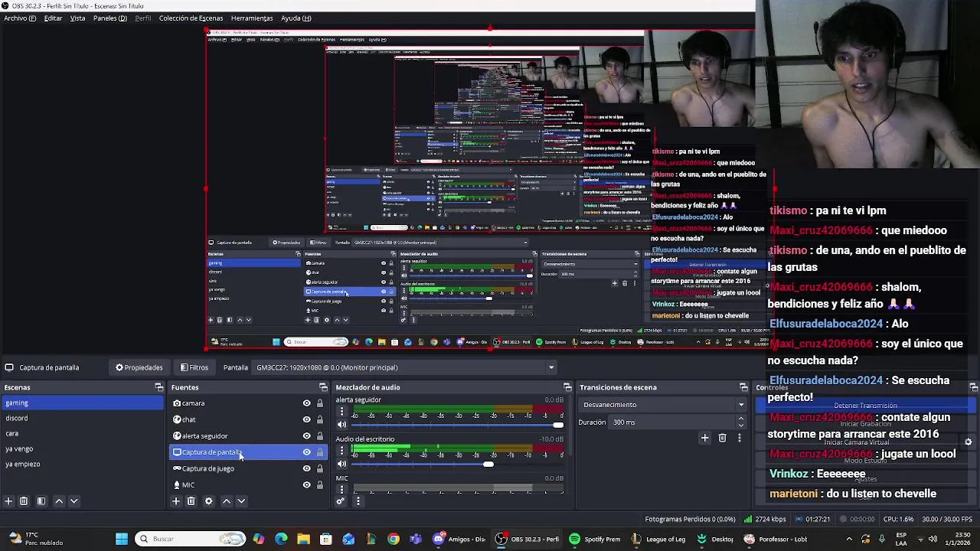Open the Vista menu
This screenshot has height=551, width=980.
pos(77,18)
